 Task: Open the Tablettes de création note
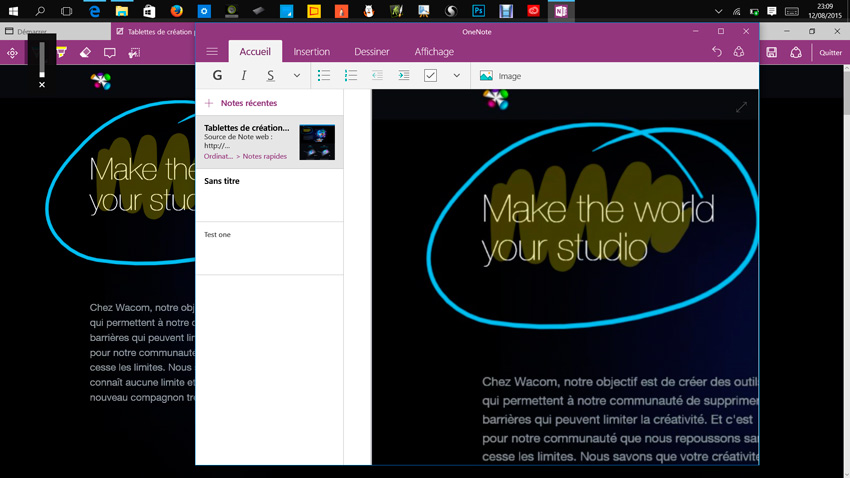click(269, 142)
